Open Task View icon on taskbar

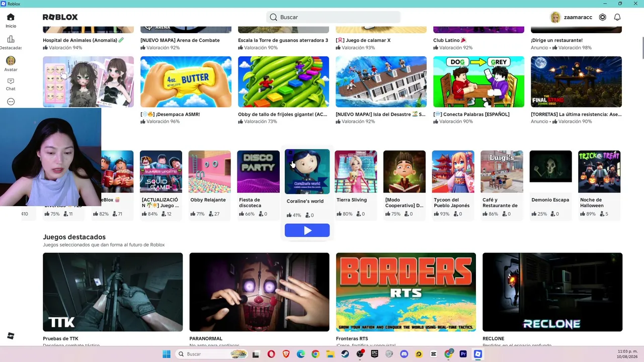coord(256,354)
